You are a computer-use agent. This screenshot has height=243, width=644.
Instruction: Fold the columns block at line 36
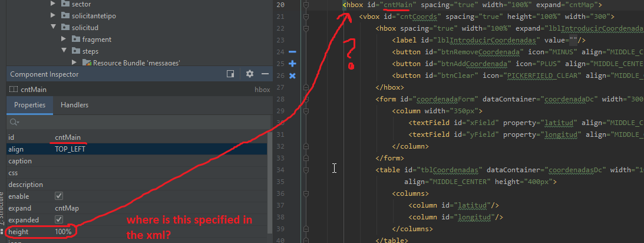tap(306, 193)
